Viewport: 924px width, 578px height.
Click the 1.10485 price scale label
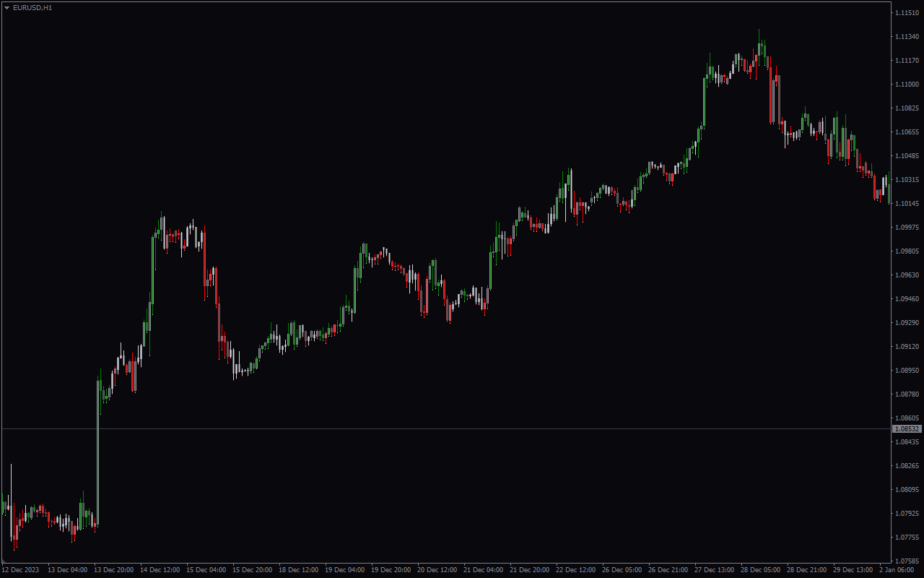coord(907,155)
